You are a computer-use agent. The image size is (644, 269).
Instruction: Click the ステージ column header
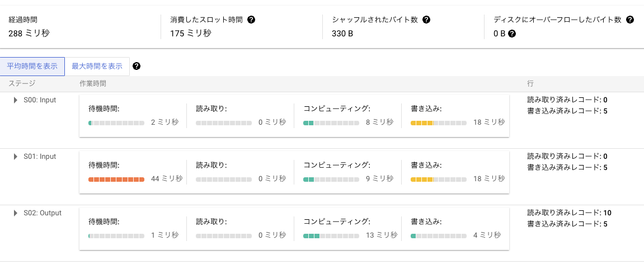click(x=22, y=83)
